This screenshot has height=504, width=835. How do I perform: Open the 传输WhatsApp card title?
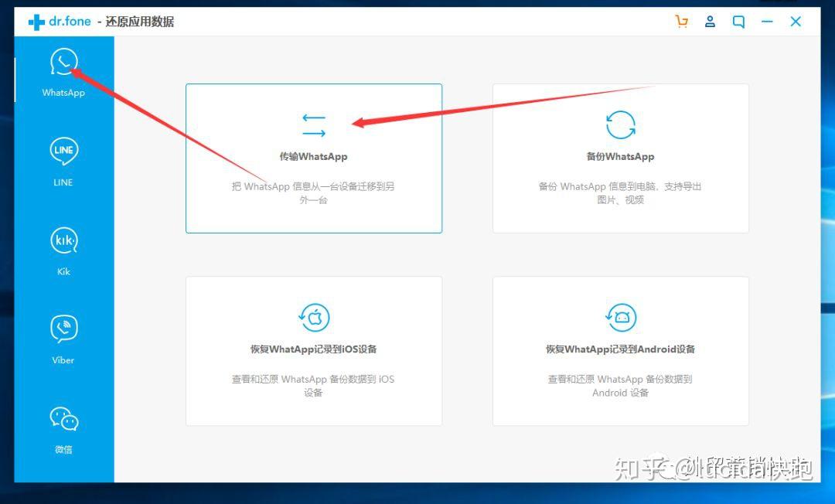[314, 156]
